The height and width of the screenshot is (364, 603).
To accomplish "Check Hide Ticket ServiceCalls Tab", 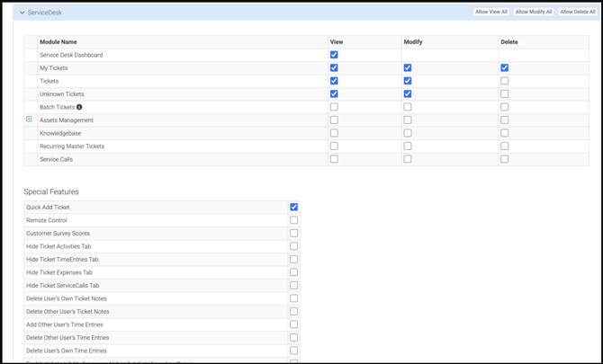I will coord(293,286).
